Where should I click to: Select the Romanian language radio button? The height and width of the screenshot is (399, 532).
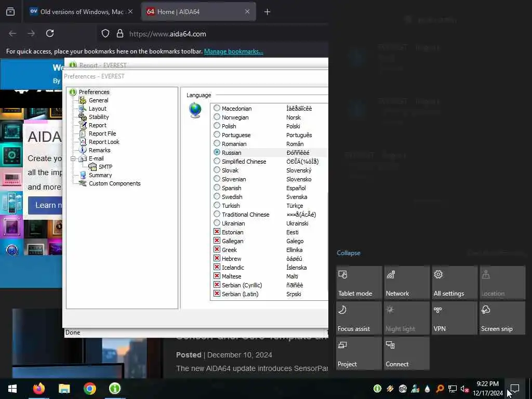[x=217, y=143]
